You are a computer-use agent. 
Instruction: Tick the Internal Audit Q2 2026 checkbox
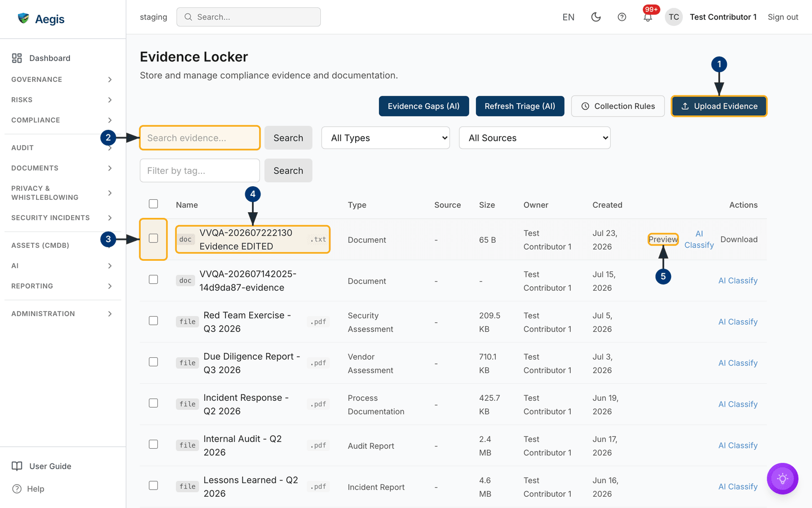[x=153, y=444]
